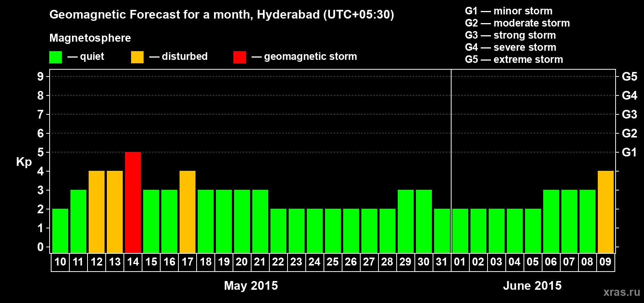Viewport: 644px width, 303px height.
Task: Click date label 09 on the axis
Action: pyautogui.click(x=606, y=262)
